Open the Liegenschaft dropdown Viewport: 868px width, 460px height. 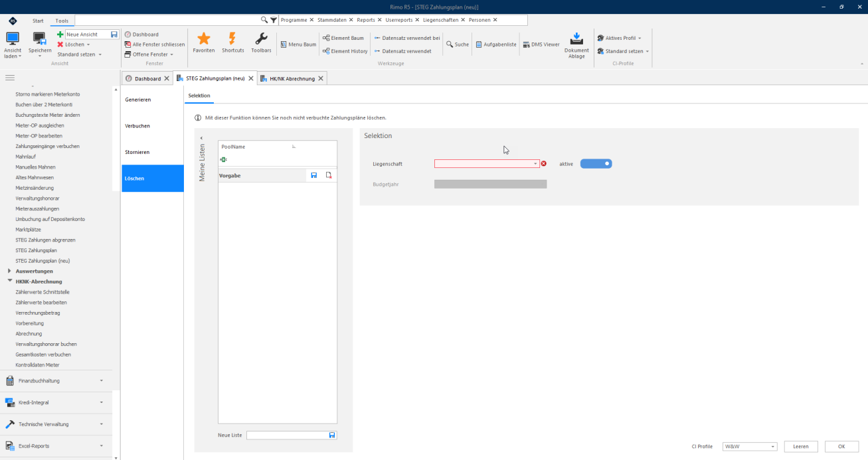tap(535, 163)
